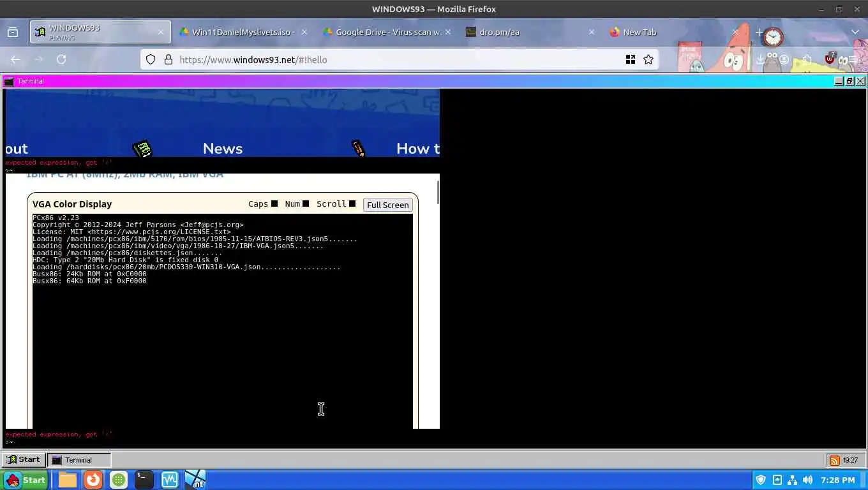The image size is (868, 490).
Task: Click the Scroll indicator square
Action: (x=352, y=204)
